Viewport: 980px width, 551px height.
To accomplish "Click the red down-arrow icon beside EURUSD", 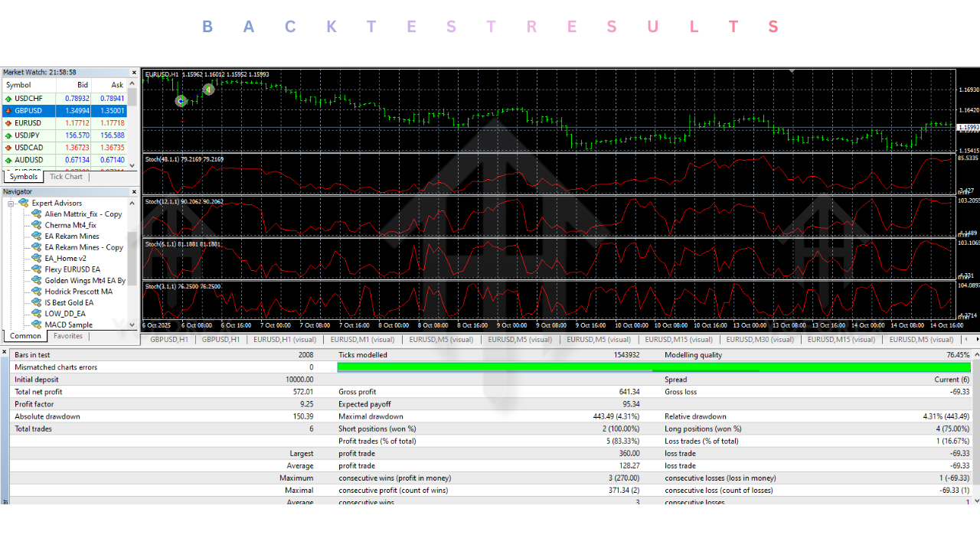I will click(x=8, y=122).
